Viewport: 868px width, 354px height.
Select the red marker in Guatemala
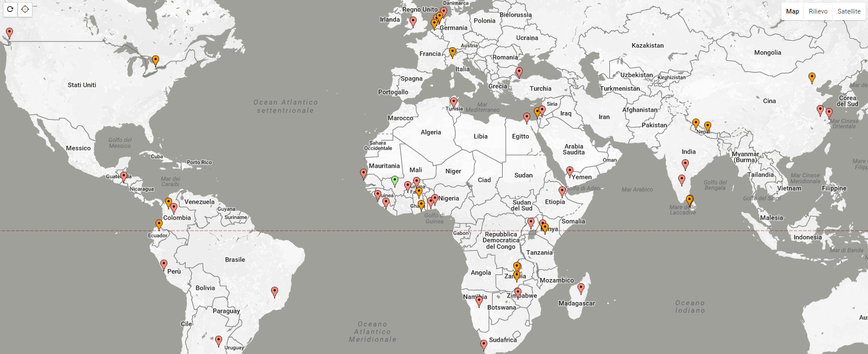[124, 176]
